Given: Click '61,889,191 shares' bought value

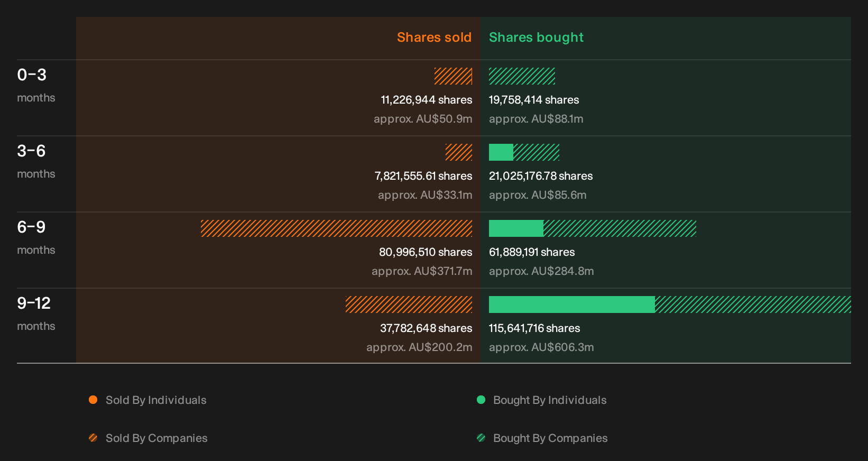Looking at the screenshot, I should click(x=532, y=252).
